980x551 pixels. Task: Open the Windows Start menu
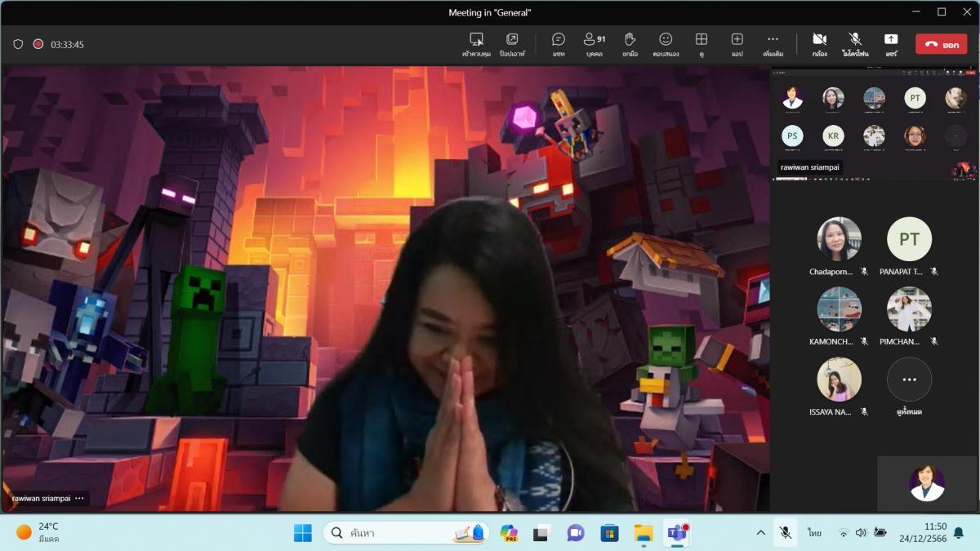click(x=303, y=533)
